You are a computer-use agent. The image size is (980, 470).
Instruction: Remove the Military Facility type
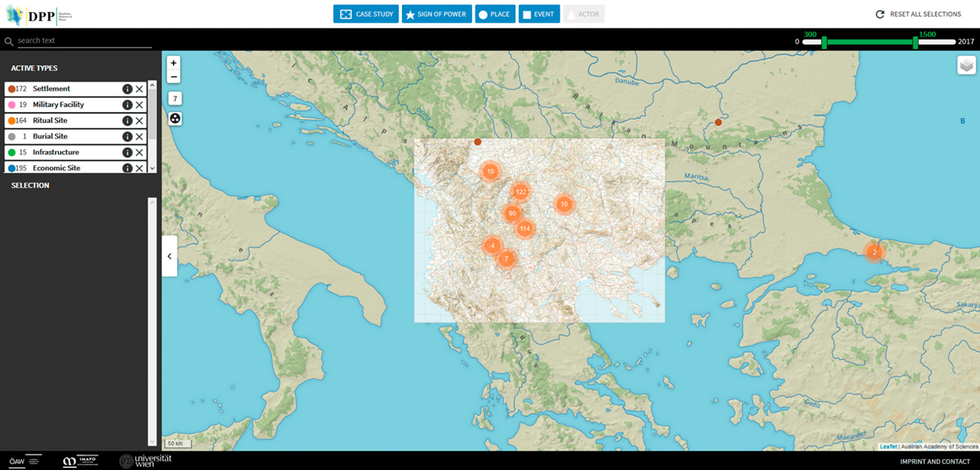pyautogui.click(x=139, y=105)
